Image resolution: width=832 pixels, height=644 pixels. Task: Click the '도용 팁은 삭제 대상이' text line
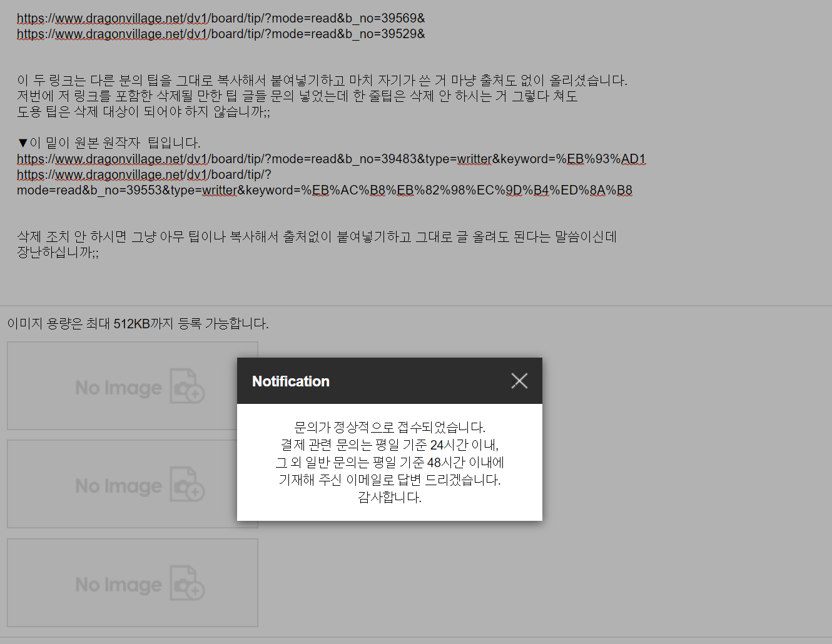143,111
